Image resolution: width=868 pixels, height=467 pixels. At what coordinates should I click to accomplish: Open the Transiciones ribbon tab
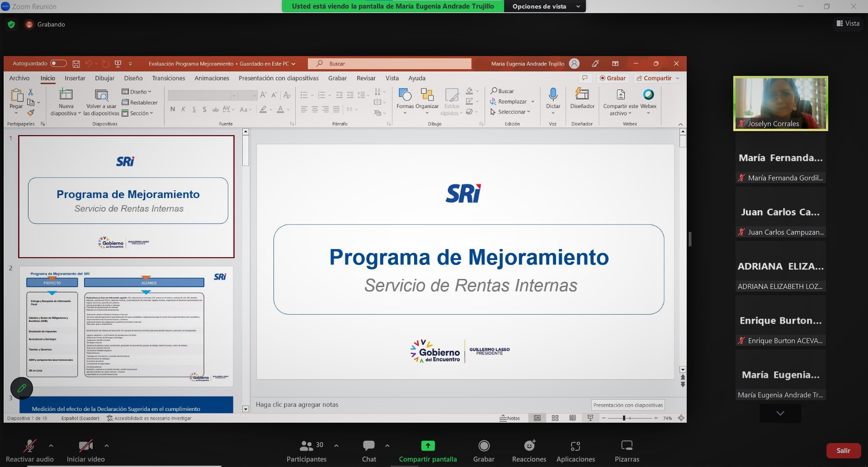click(169, 78)
